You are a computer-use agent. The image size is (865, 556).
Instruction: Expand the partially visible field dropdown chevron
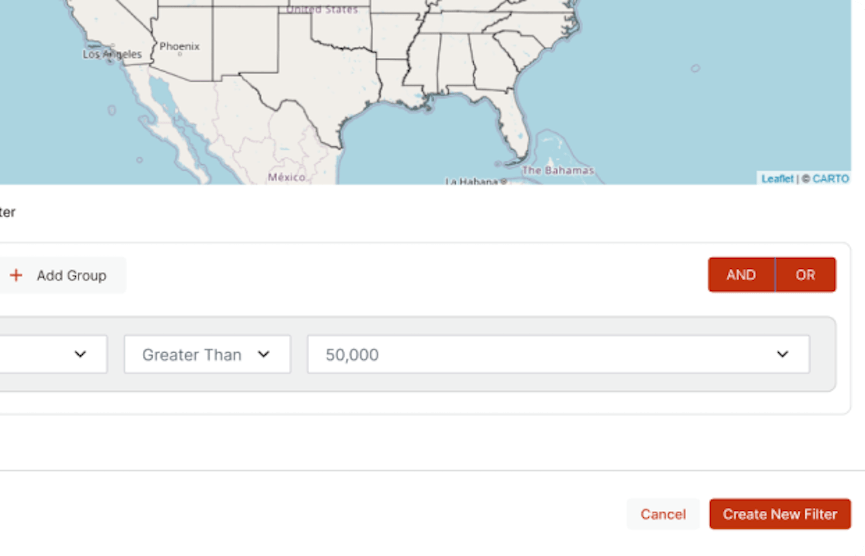coord(81,354)
